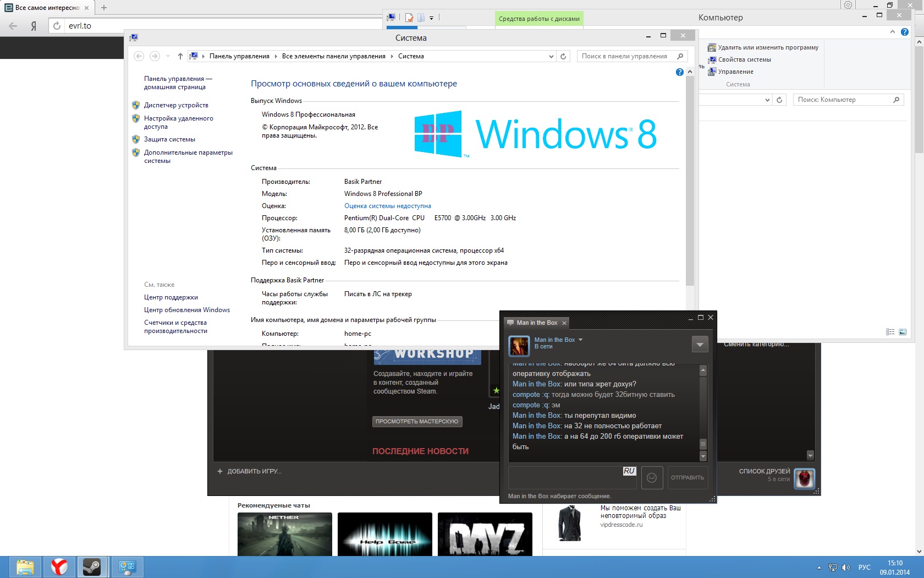Open chat options dropdown button

[x=700, y=345]
